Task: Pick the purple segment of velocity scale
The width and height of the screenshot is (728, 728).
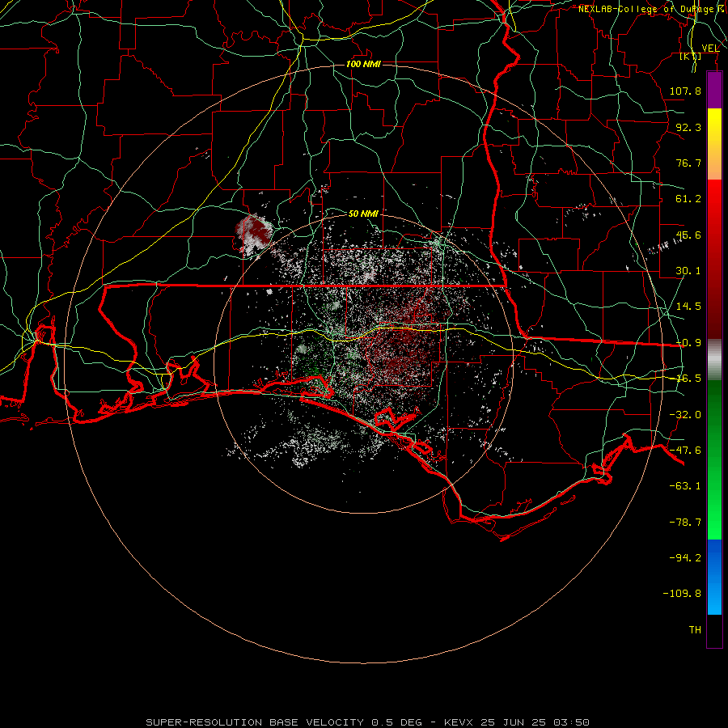Action: click(x=714, y=90)
